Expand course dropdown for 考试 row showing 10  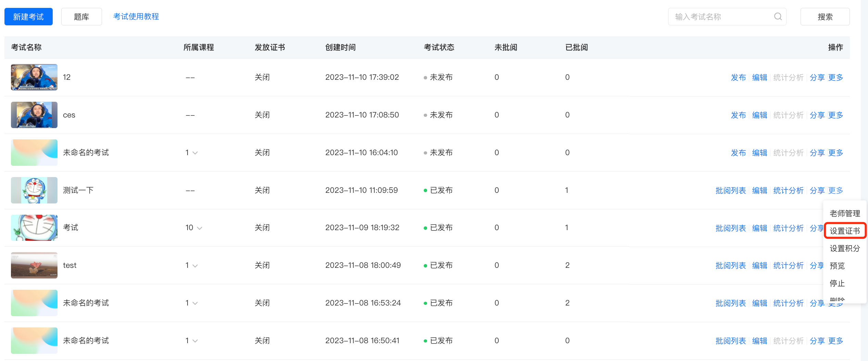point(200,228)
